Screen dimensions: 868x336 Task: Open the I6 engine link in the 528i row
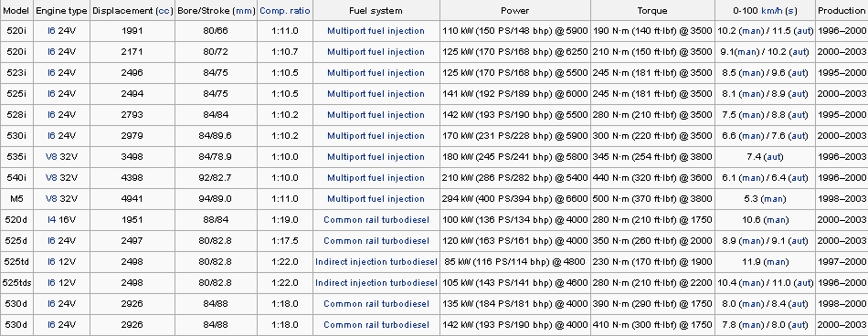pos(51,115)
